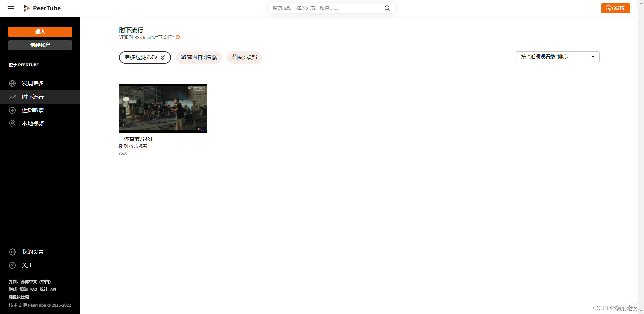Screen dimensions: 644x314
Task: Click the 帮助 footer link
Action: point(23,289)
